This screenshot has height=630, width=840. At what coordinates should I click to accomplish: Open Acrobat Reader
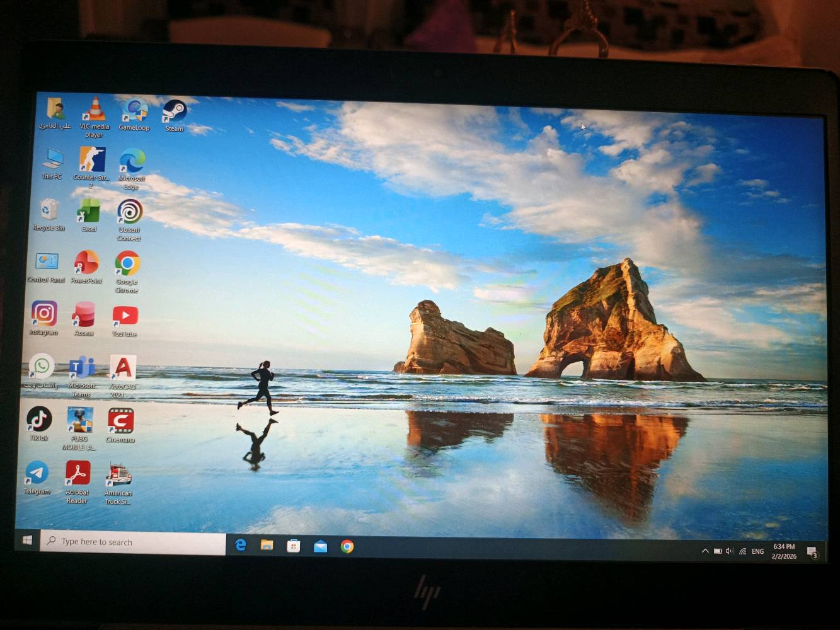(x=77, y=474)
